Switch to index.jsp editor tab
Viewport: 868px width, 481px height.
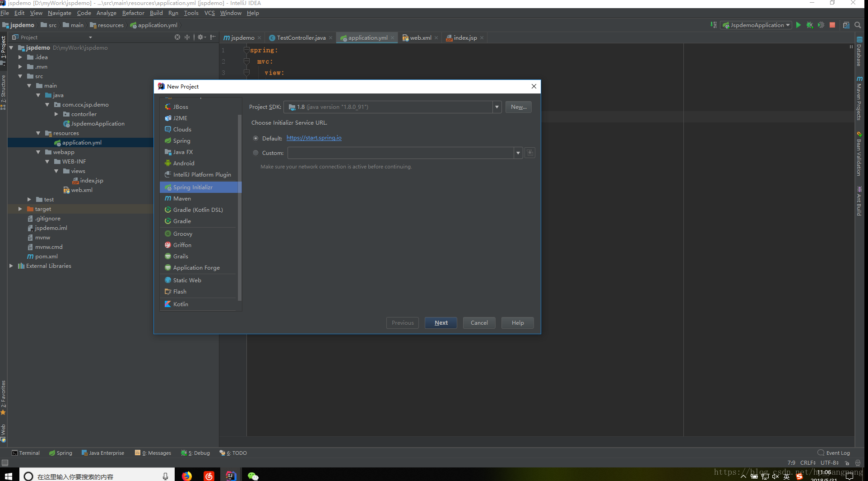465,38
